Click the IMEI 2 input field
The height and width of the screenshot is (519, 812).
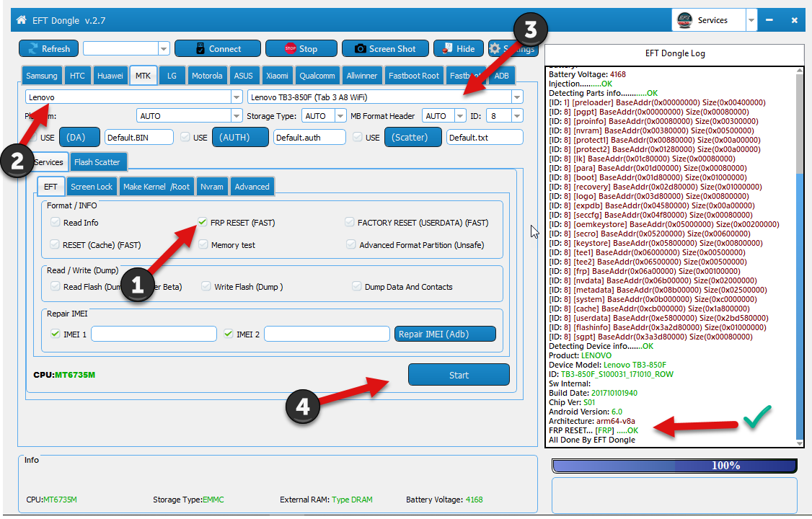[x=327, y=334]
